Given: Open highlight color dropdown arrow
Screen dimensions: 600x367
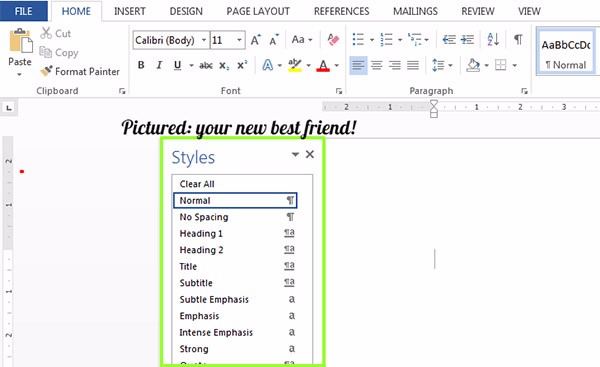Looking at the screenshot, I should pos(308,66).
